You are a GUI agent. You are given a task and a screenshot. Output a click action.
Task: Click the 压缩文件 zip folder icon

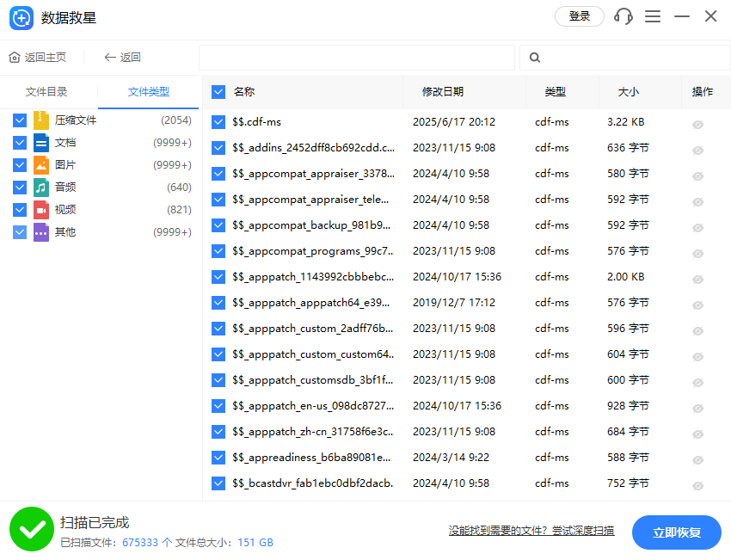41,120
